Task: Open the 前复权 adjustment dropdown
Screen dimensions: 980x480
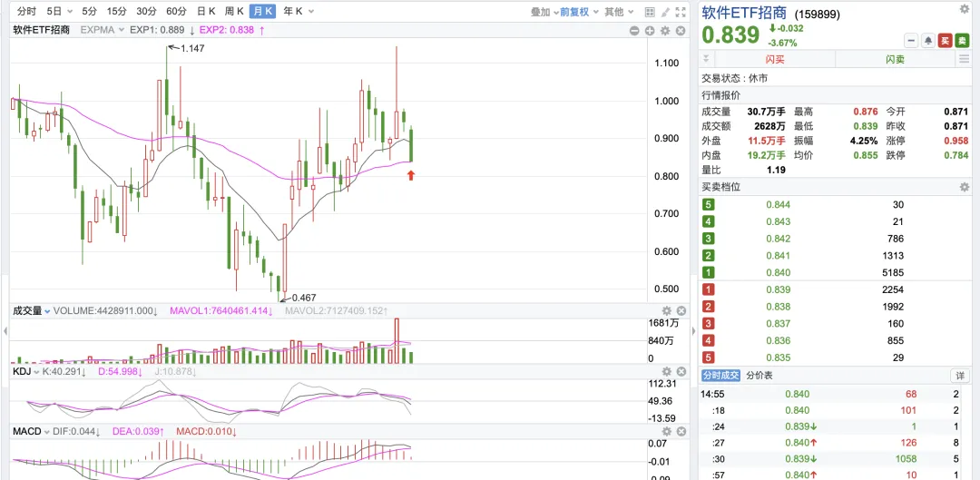Action: coord(579,11)
